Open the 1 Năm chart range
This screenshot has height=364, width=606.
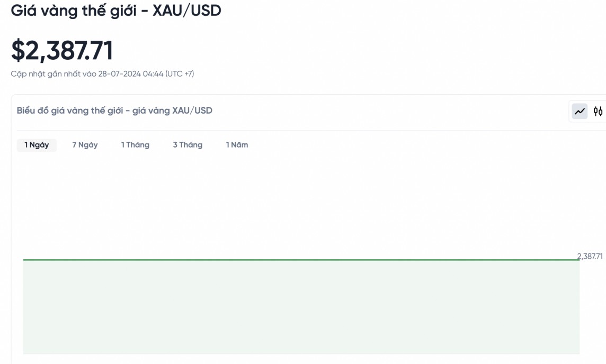coord(237,145)
